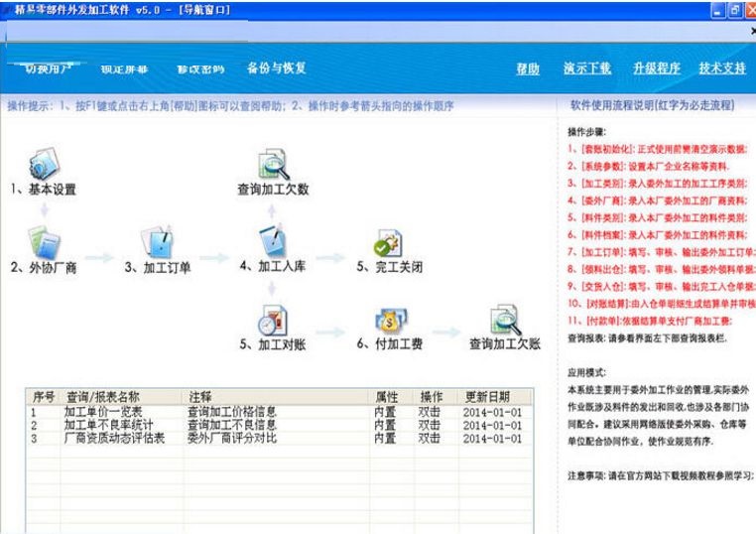Click the 技术支持 technical support link

pyautogui.click(x=722, y=68)
